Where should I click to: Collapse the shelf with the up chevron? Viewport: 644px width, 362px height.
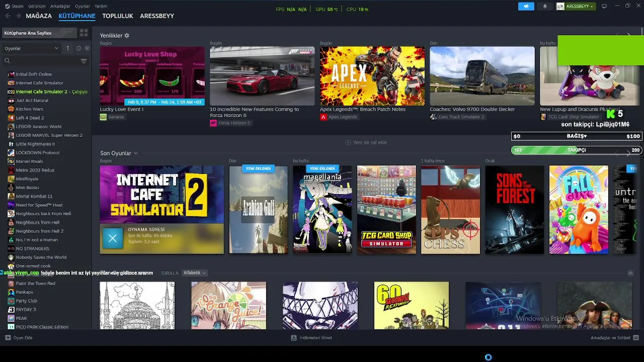630,273
